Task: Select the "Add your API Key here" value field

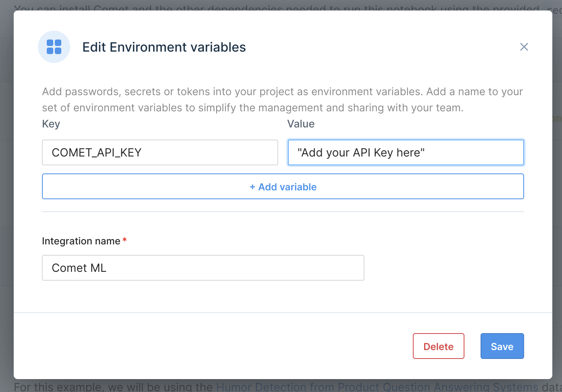Action: click(406, 152)
